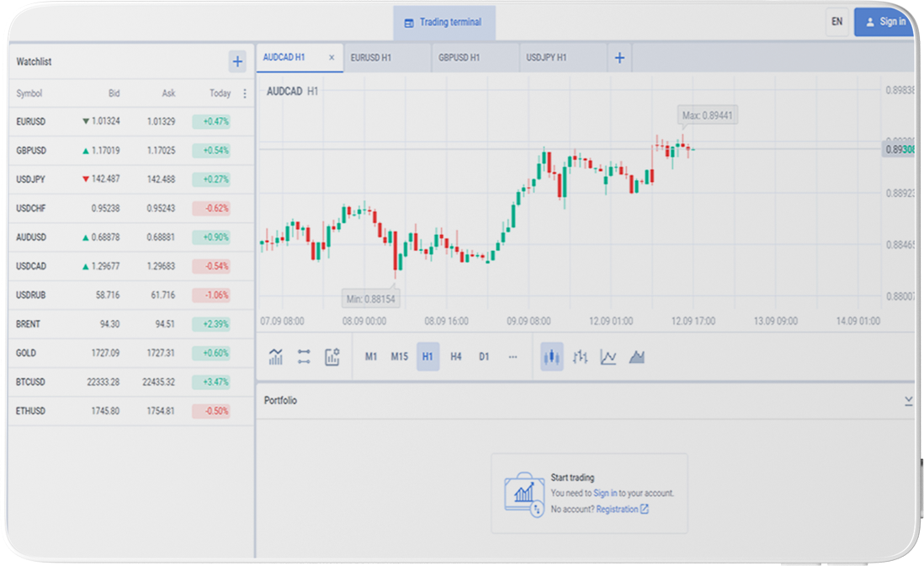Open the chart indicators tool
This screenshot has width=924, height=566.
point(276,356)
